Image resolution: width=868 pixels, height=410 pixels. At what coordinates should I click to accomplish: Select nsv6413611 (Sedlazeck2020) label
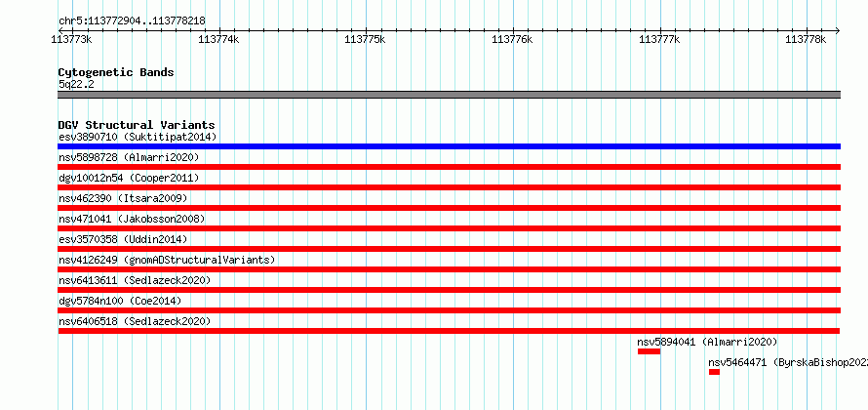[135, 280]
